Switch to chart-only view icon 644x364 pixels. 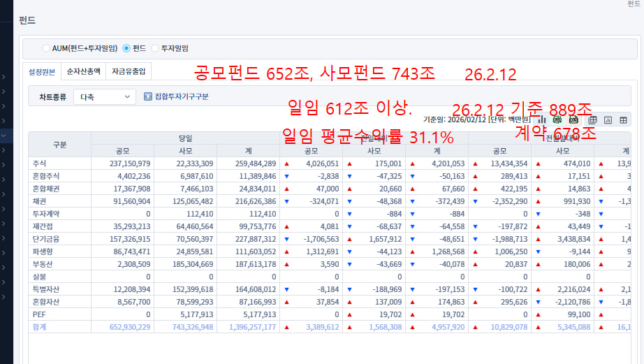(608, 120)
